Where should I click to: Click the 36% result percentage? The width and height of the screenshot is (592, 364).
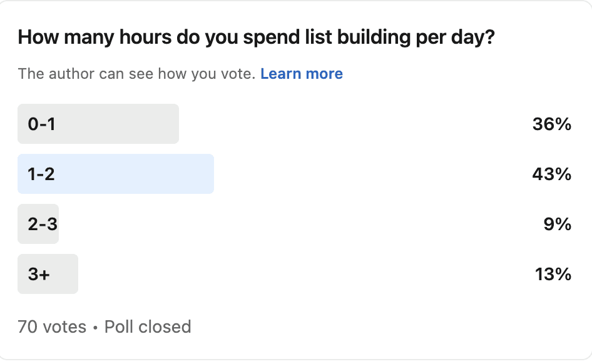point(551,124)
